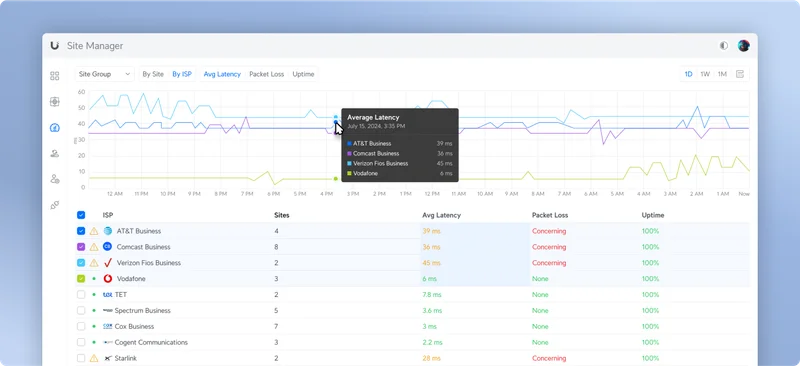The height and width of the screenshot is (366, 800).
Task: Uncheck the Verizon Fios Business checkbox
Action: click(x=81, y=263)
